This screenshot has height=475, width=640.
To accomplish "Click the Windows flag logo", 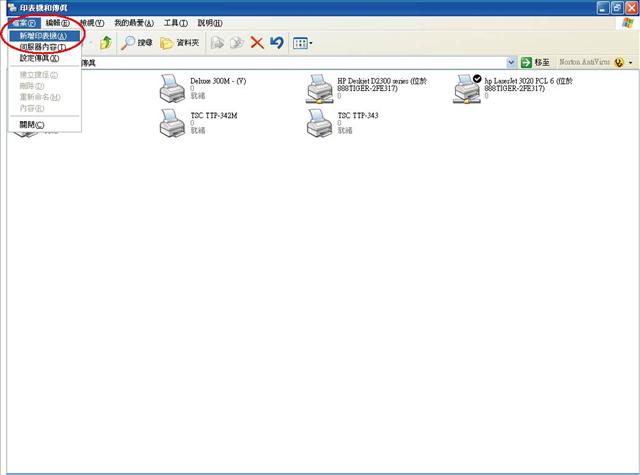I will pos(627,23).
